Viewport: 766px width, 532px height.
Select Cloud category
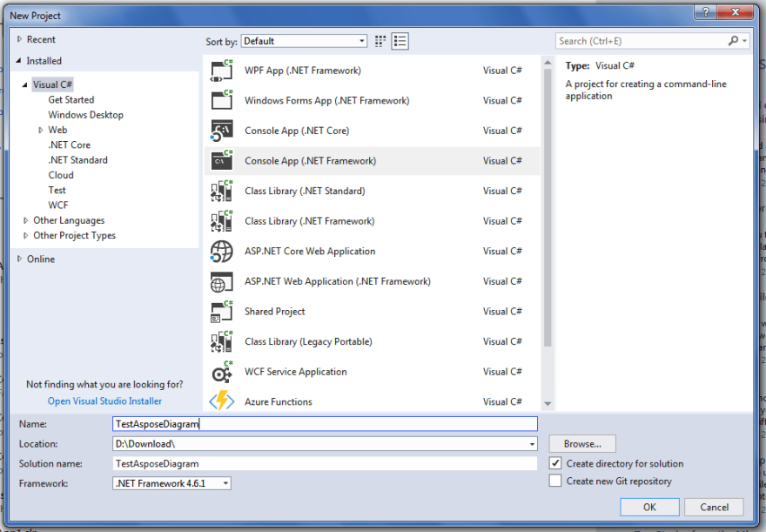(61, 175)
